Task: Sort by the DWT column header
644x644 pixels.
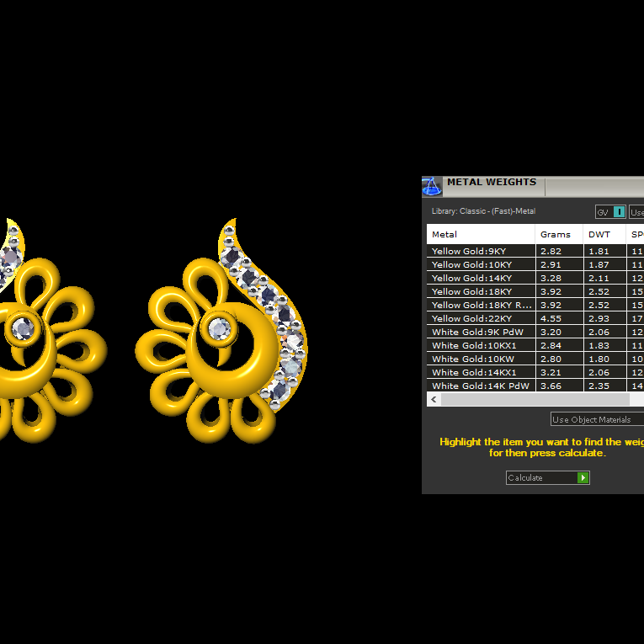Action: coord(604,235)
